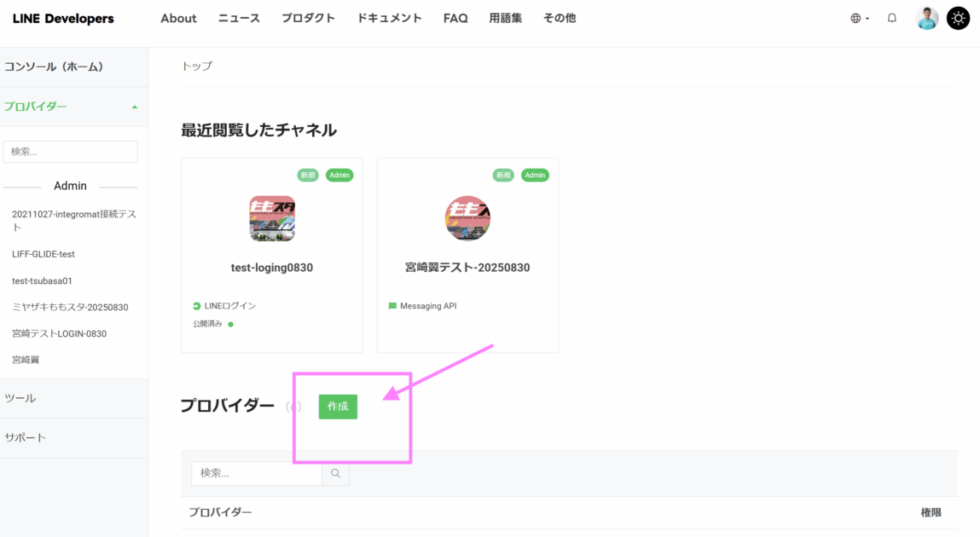This screenshot has width=980, height=537.
Task: Open the test-loging0830 channel icon
Action: pyautogui.click(x=272, y=218)
